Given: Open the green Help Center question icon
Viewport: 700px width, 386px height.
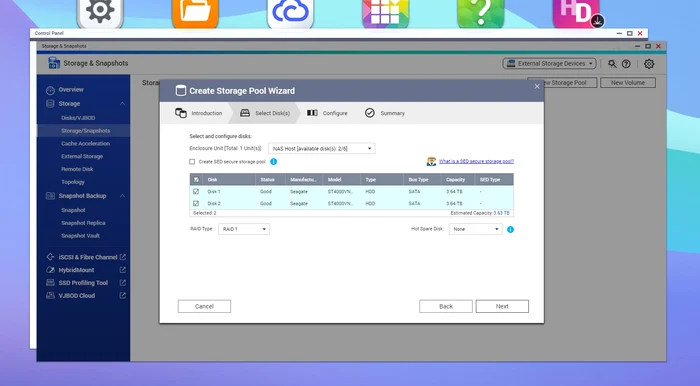Looking at the screenshot, I should pos(481,13).
